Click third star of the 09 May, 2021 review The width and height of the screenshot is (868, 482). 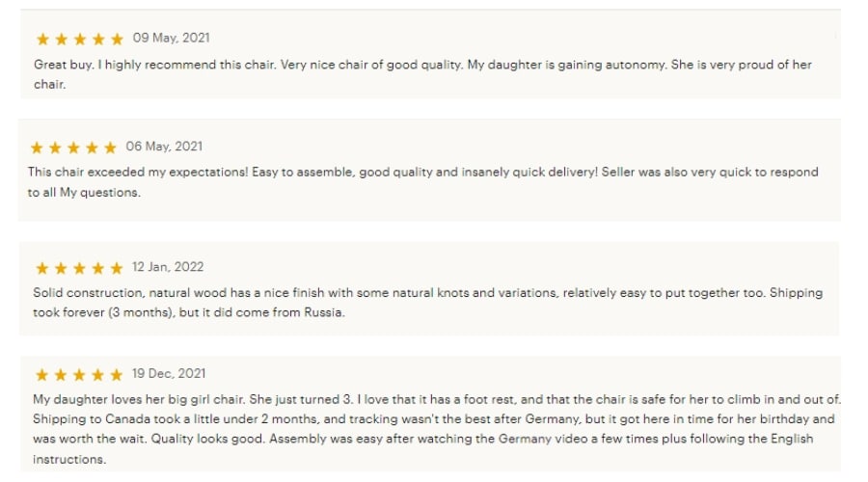[x=80, y=40]
